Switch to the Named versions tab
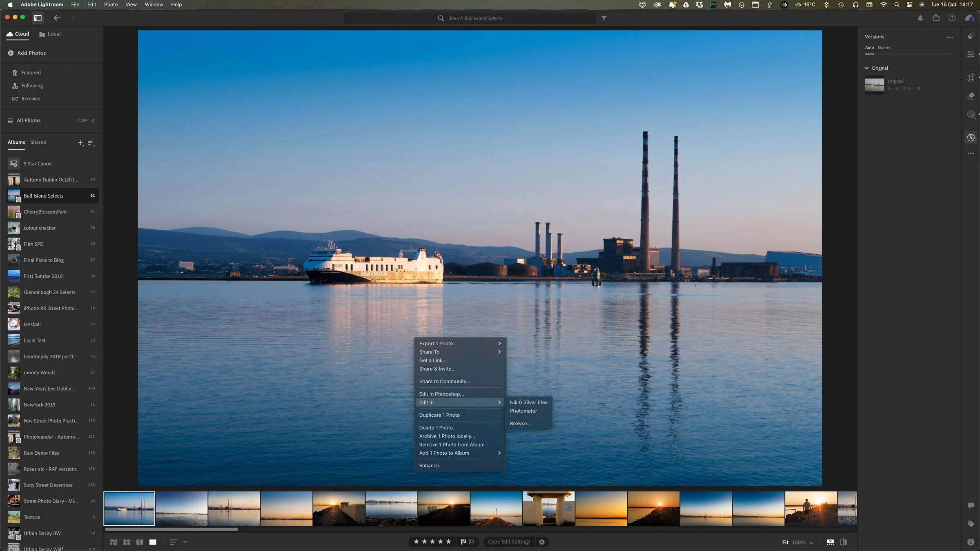The image size is (980, 551). [x=884, y=48]
